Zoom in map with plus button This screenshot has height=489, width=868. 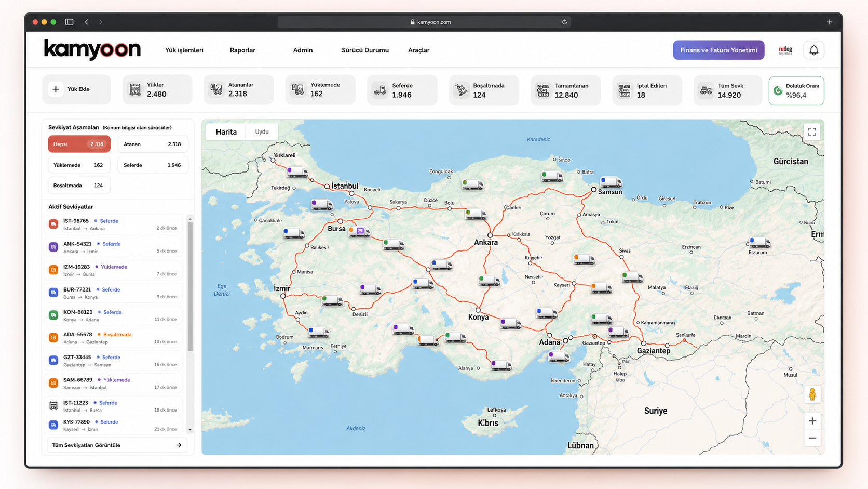(812, 421)
